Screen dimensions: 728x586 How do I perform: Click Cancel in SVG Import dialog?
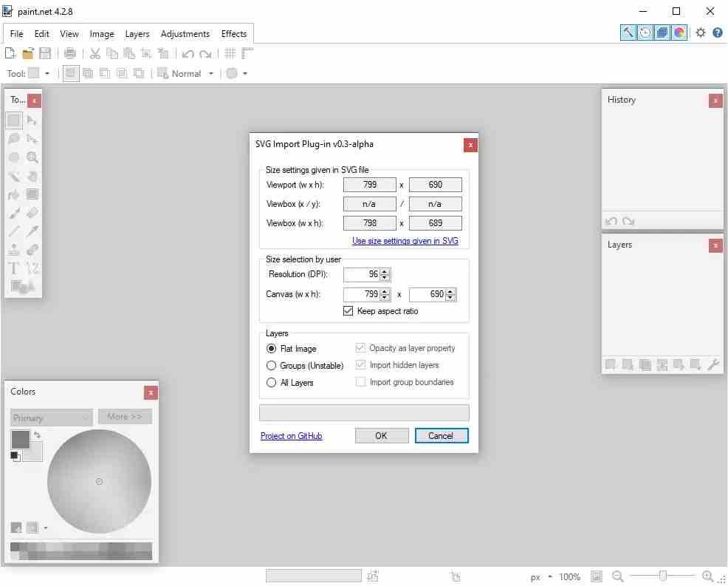tap(441, 435)
